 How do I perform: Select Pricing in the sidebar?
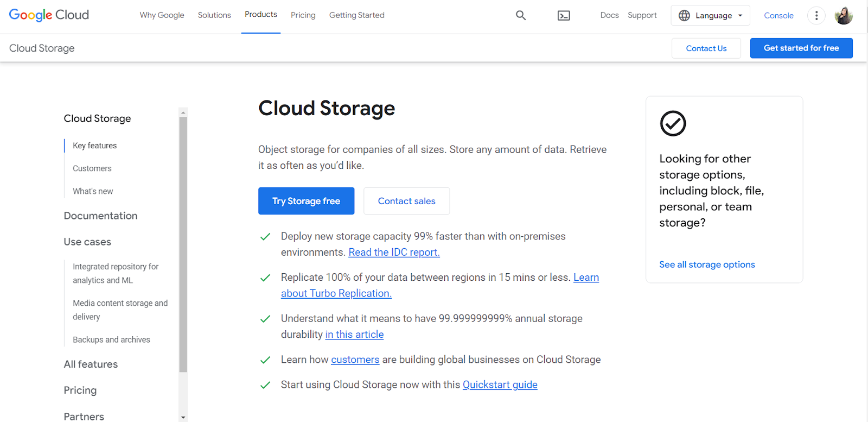coord(80,390)
